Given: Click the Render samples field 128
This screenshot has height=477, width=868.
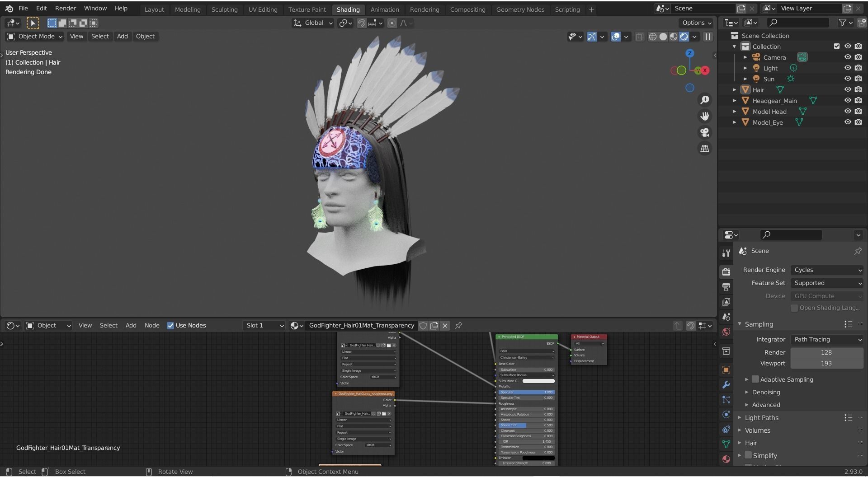Looking at the screenshot, I should (x=827, y=353).
